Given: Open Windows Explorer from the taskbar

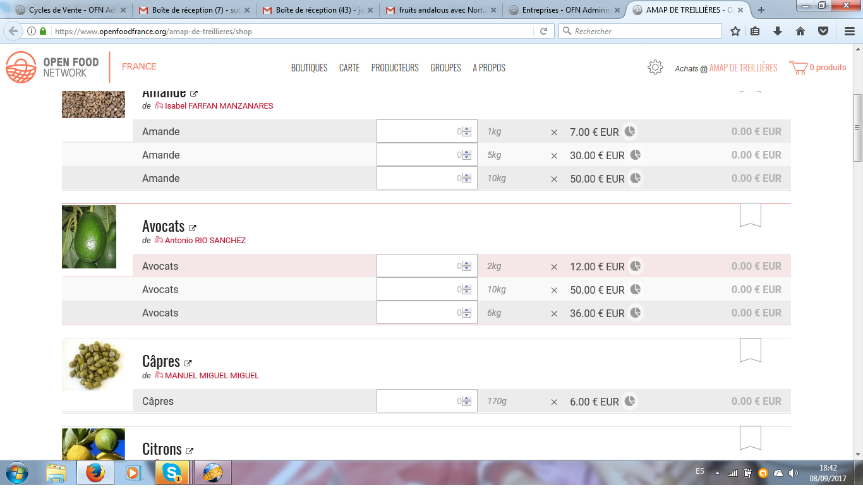Looking at the screenshot, I should click(x=56, y=472).
